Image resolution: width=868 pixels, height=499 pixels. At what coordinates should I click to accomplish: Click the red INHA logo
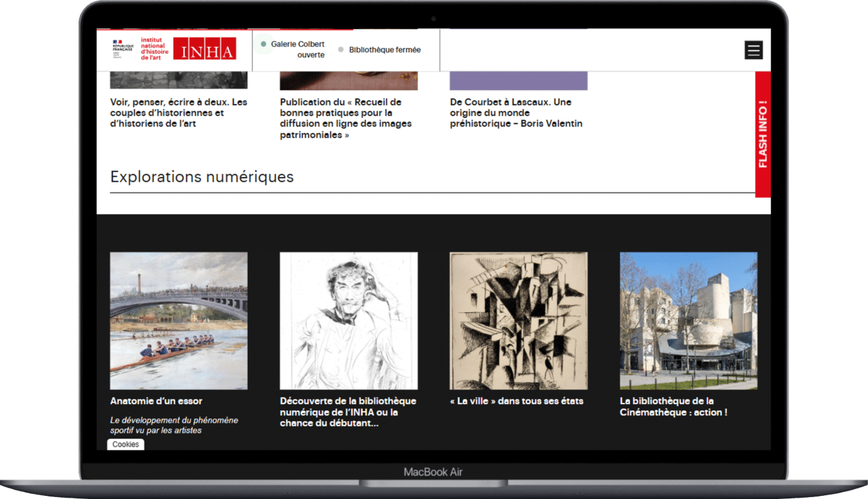(x=204, y=49)
